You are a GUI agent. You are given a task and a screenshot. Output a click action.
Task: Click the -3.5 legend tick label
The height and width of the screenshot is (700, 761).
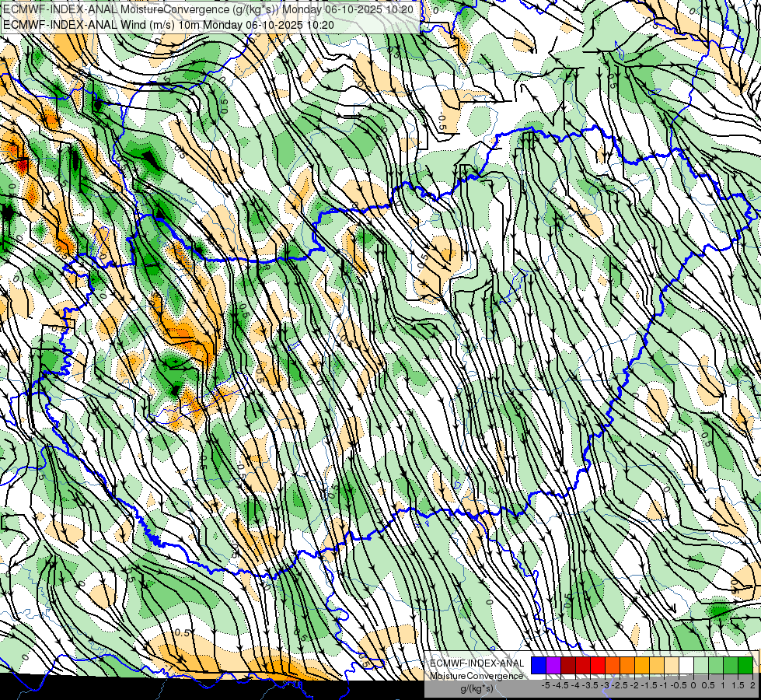coord(590,685)
